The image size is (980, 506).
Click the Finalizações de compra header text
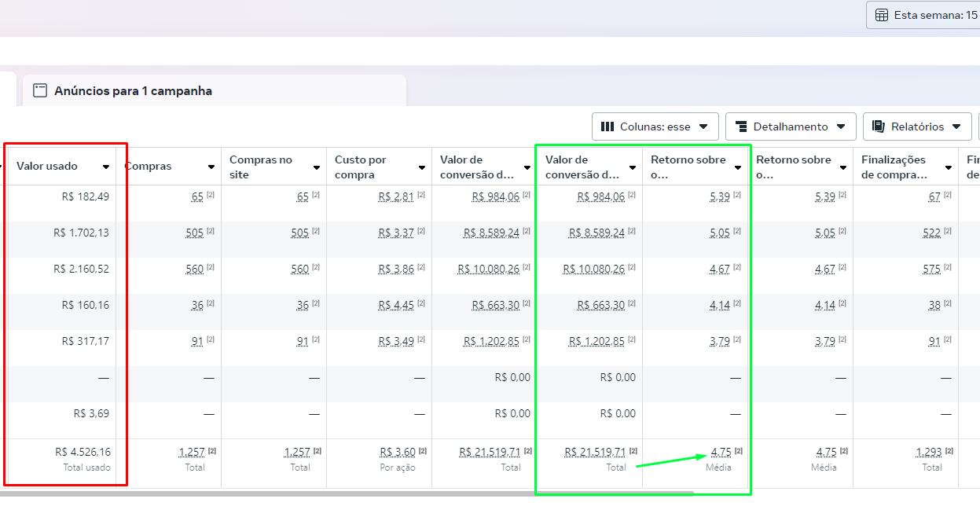(x=894, y=167)
